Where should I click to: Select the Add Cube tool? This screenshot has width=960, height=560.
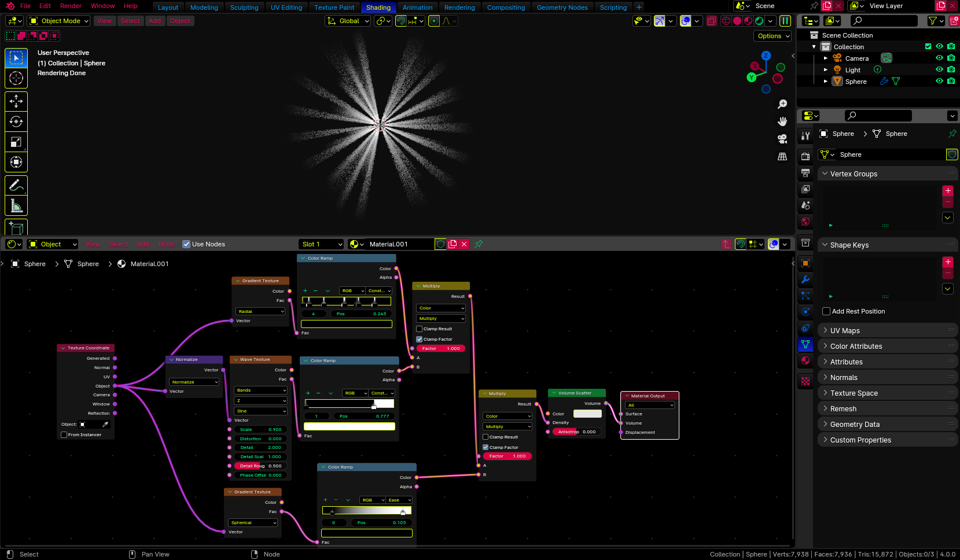(16, 227)
